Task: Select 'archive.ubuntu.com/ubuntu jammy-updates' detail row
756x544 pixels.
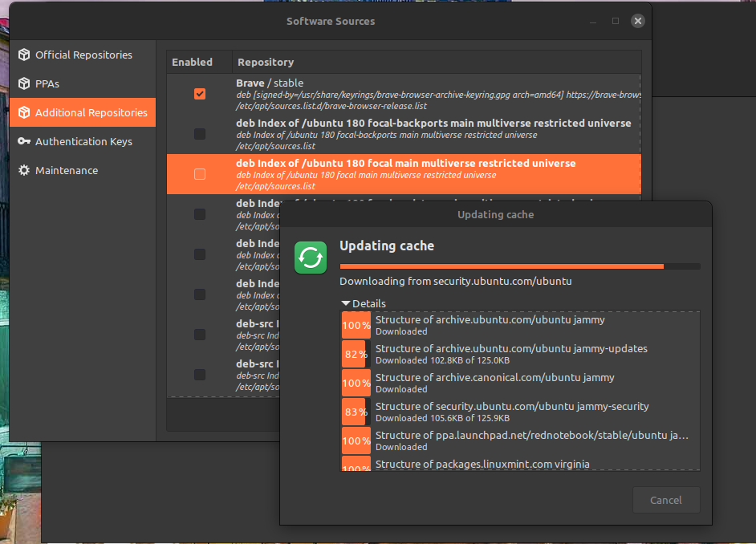Action: pos(520,354)
